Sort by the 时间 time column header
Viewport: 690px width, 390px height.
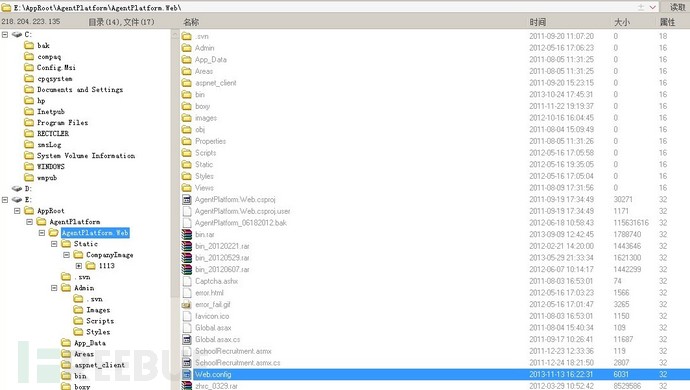[537, 22]
